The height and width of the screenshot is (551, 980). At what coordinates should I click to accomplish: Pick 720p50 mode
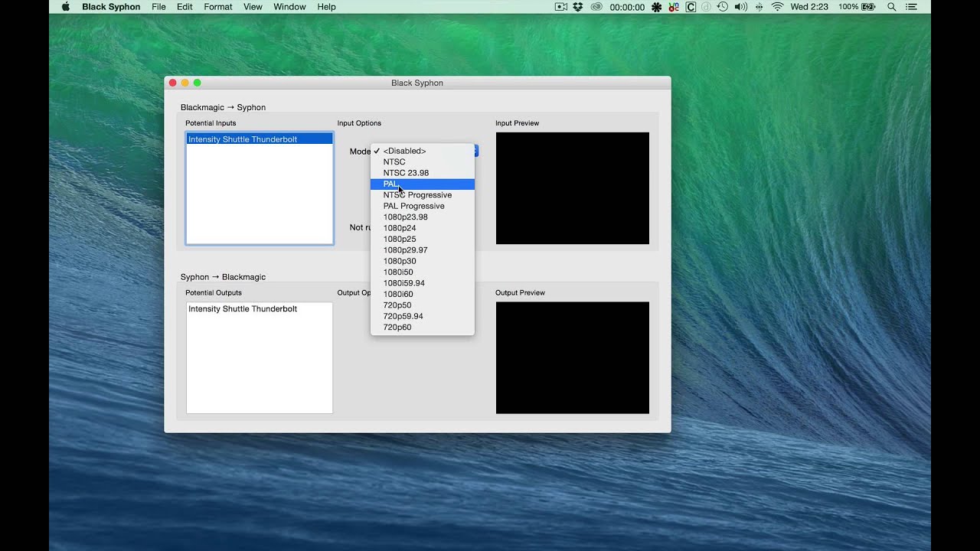tap(423, 305)
